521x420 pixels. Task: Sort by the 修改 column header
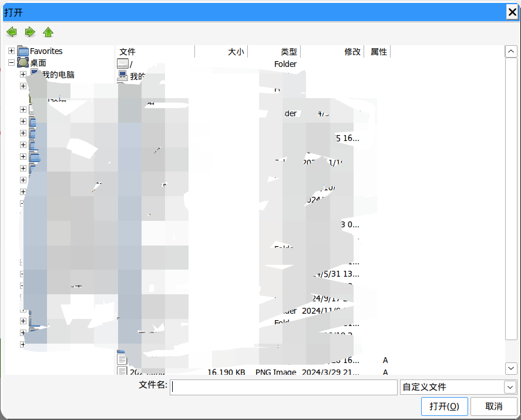332,52
